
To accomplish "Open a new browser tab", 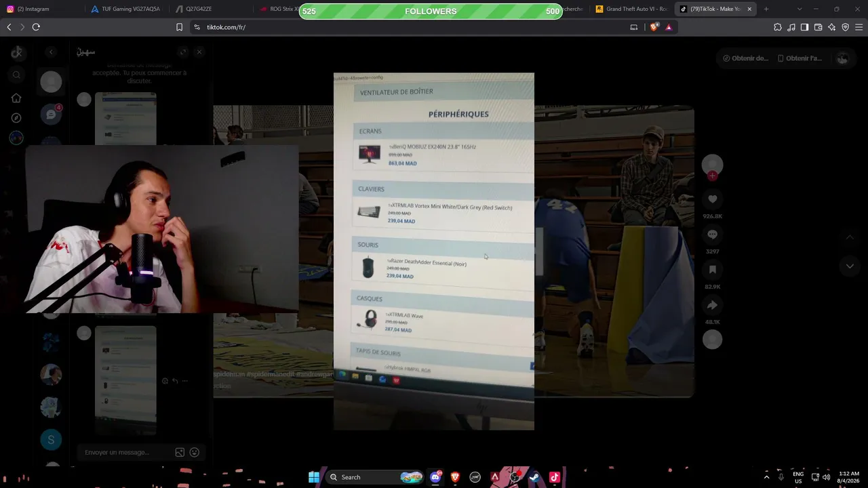I will [766, 9].
